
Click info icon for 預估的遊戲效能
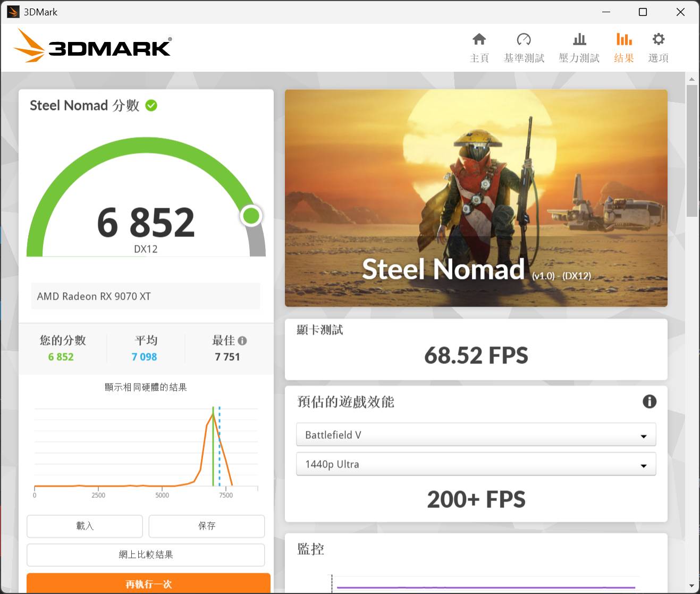(x=650, y=401)
